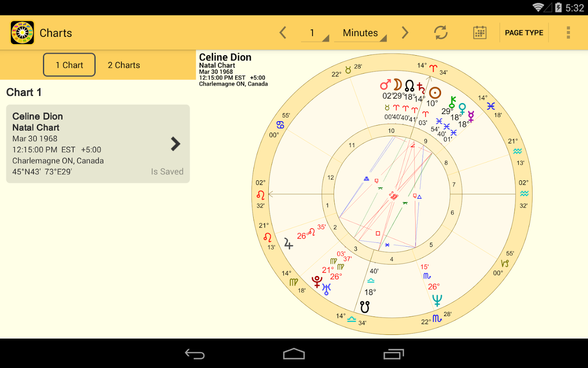The width and height of the screenshot is (588, 368).
Task: Tap the Celine Dion chart title
Action: [x=225, y=57]
